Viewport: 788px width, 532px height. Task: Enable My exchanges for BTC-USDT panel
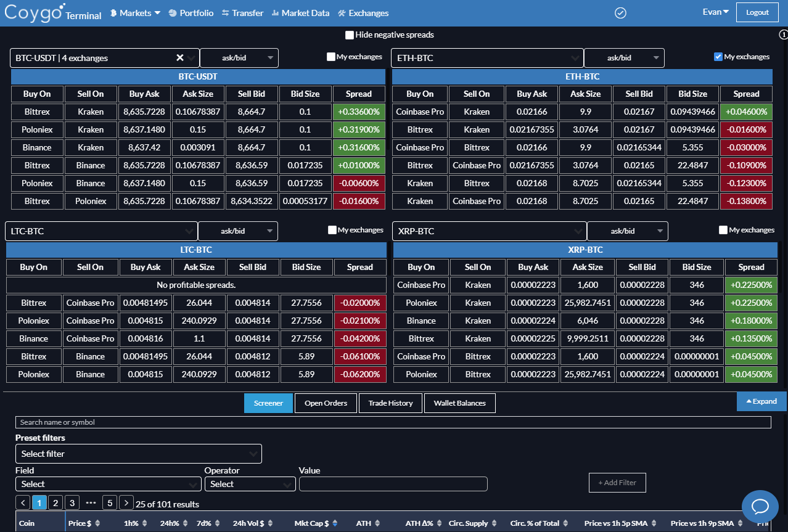point(331,57)
